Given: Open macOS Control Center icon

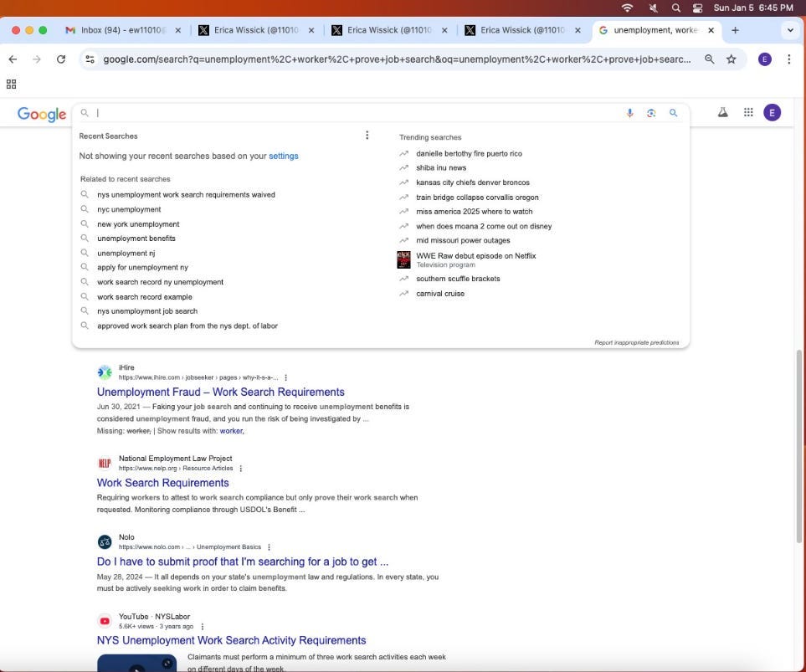Looking at the screenshot, I should click(697, 8).
